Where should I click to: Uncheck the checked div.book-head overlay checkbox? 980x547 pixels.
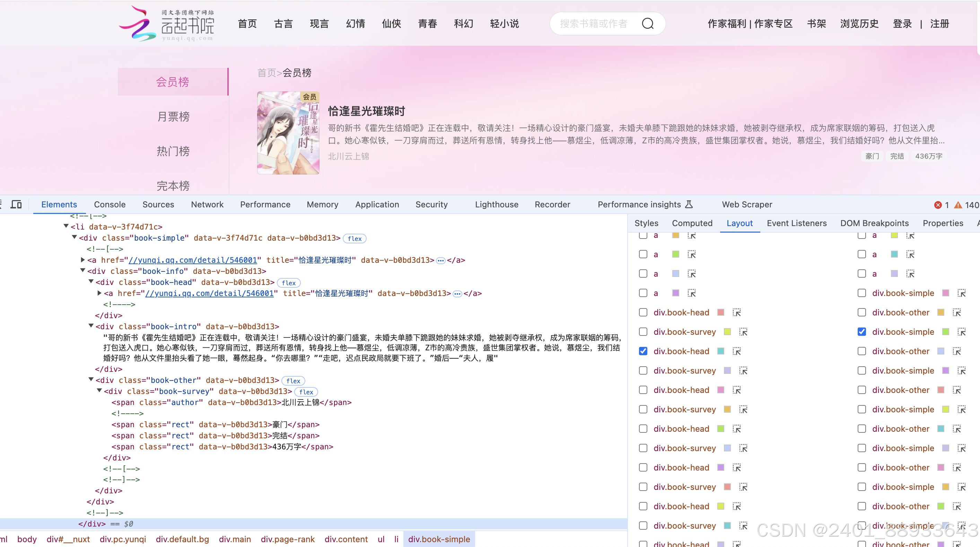(x=643, y=351)
